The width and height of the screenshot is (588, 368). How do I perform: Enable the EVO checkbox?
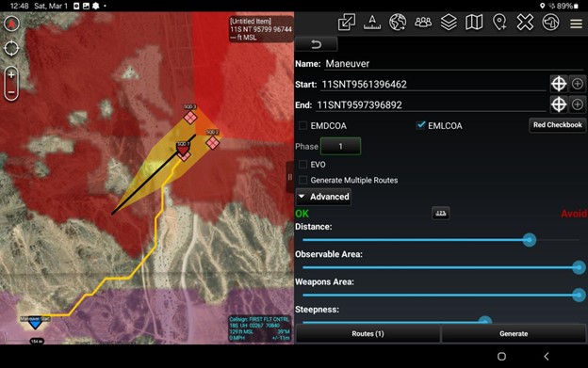(x=302, y=165)
